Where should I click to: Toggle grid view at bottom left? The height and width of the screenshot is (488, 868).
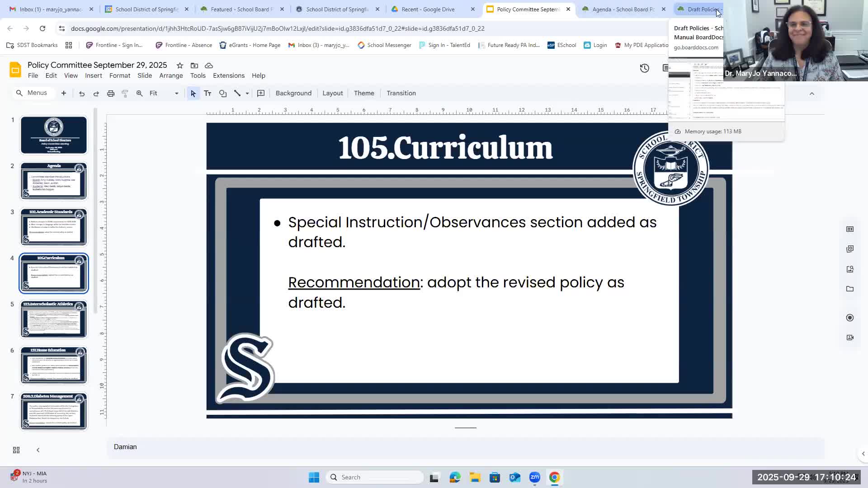coord(16,450)
